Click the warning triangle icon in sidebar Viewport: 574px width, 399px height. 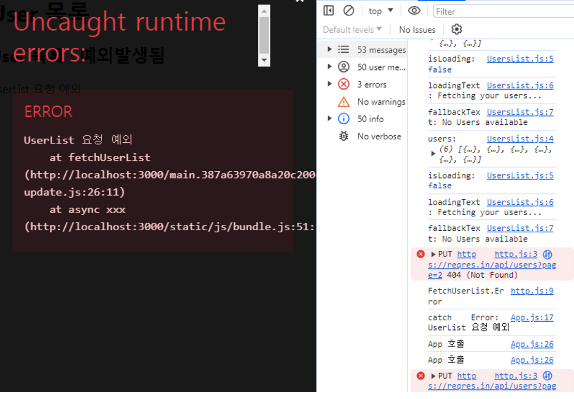tap(343, 101)
